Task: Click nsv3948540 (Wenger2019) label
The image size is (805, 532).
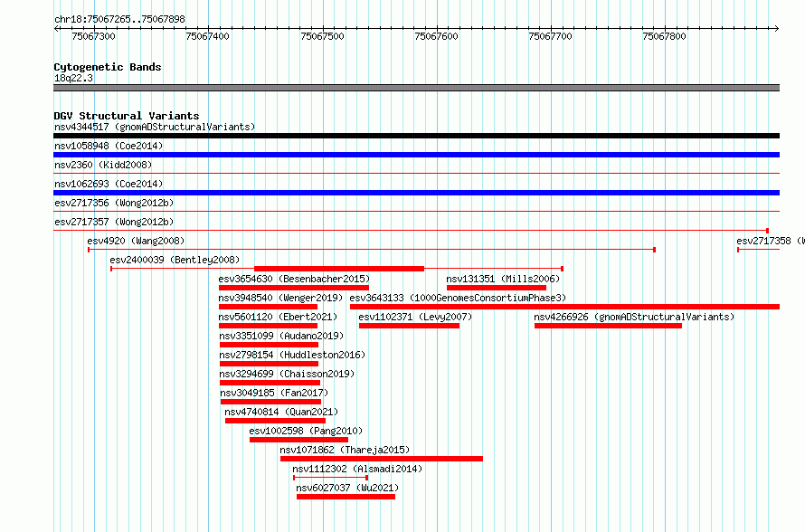Action: tap(280, 298)
